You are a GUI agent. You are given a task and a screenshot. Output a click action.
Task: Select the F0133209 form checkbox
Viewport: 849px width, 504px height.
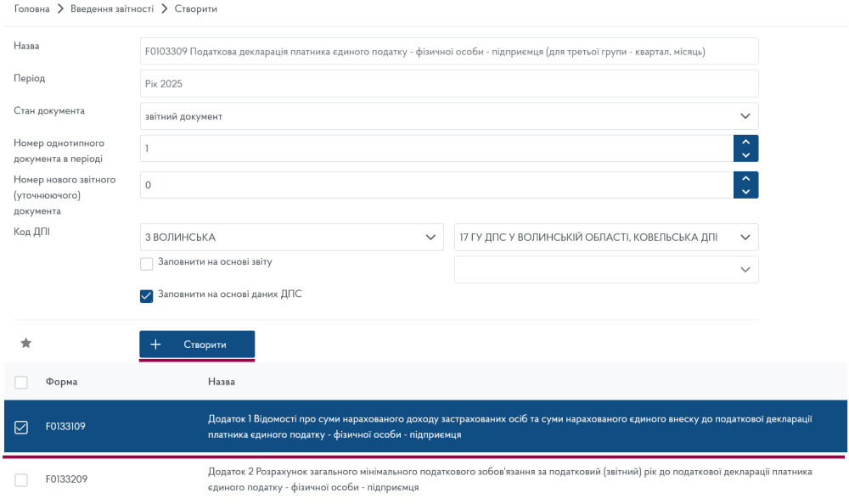[x=21, y=480]
